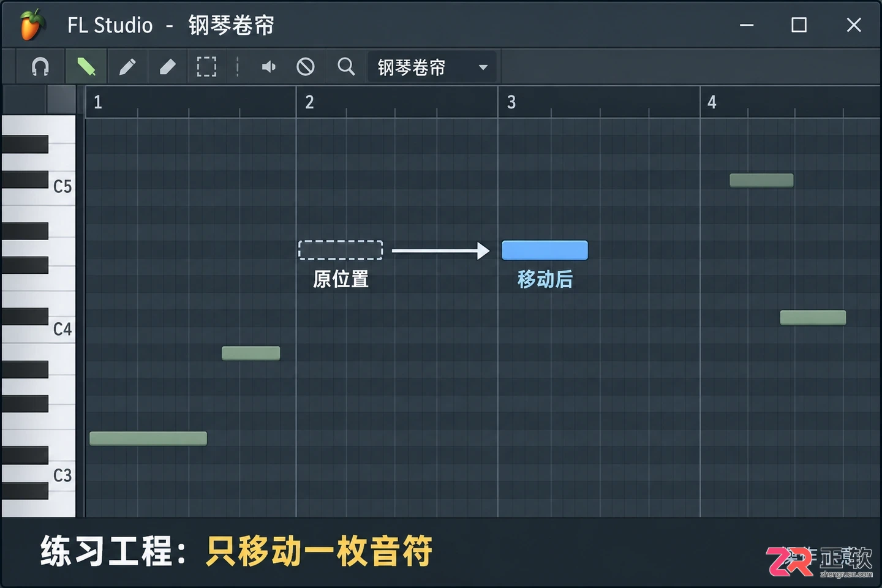Click the gray square button above the keyboard
Image resolution: width=882 pixels, height=588 pixels.
click(x=61, y=100)
